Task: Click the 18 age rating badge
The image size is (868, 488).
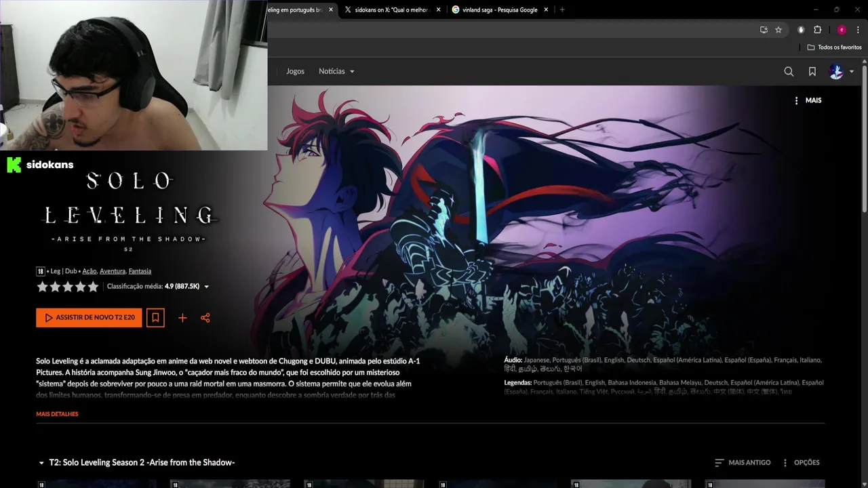Action: click(x=40, y=271)
